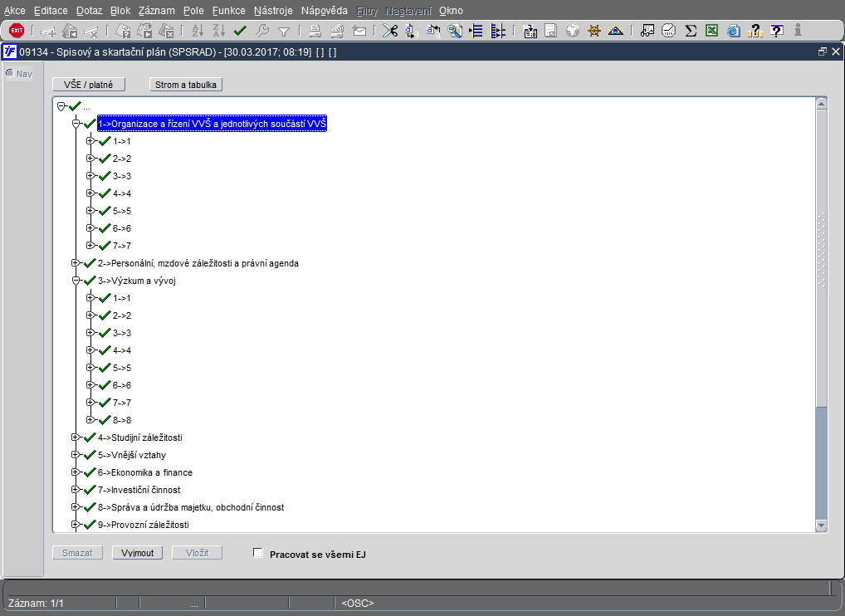845x616 pixels.
Task: Click the '<OSC>' status bar entry
Action: click(357, 603)
